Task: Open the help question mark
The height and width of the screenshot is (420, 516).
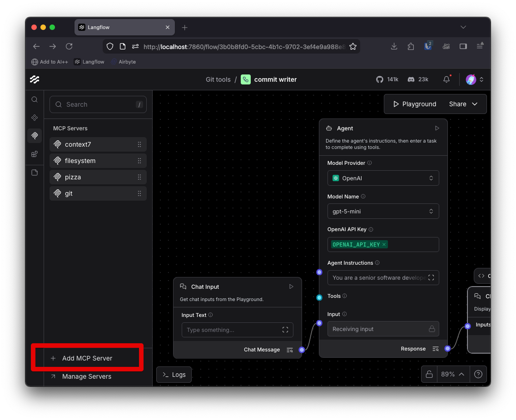Action: [x=478, y=374]
